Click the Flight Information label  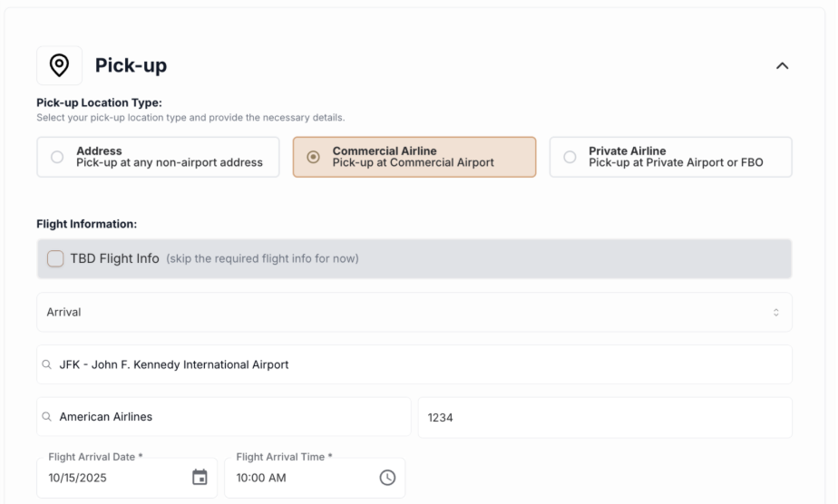[x=86, y=223]
